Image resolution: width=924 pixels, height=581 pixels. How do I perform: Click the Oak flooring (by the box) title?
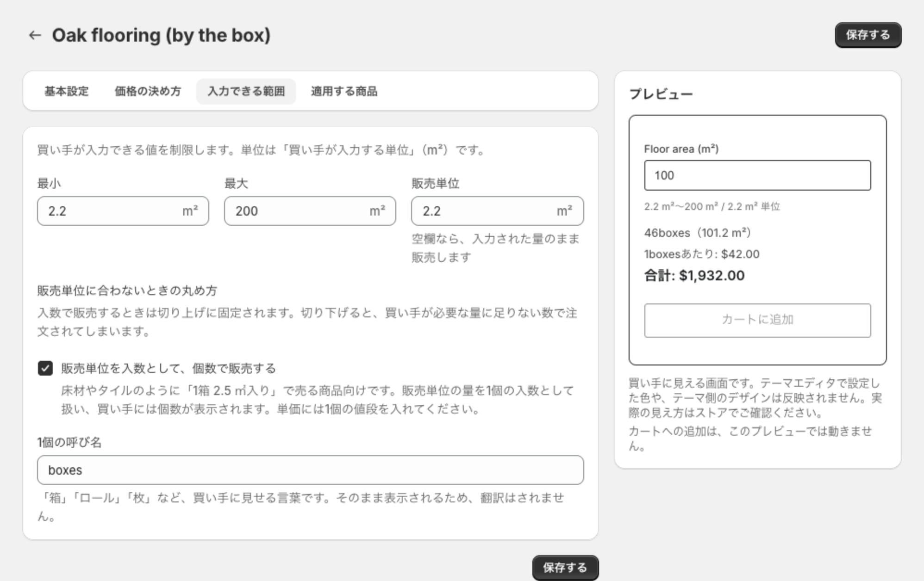pos(161,35)
